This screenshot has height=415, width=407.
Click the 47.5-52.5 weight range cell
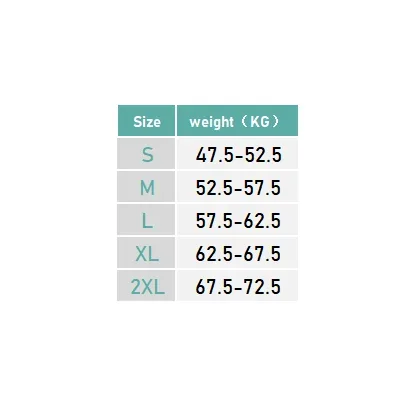(x=237, y=154)
